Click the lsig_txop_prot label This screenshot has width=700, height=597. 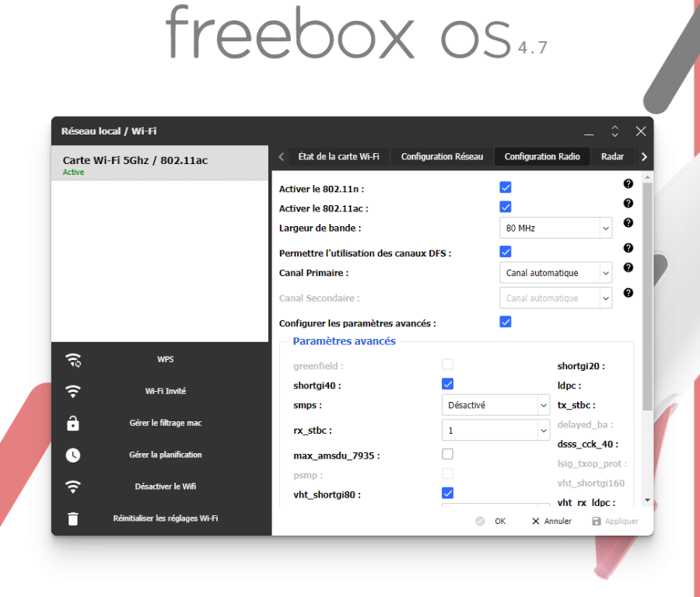(592, 464)
